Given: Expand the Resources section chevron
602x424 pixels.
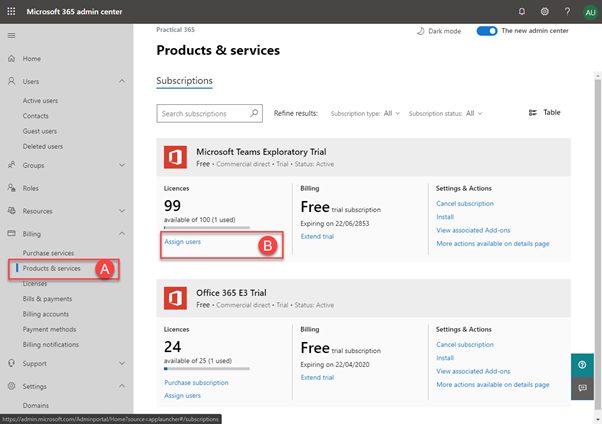Looking at the screenshot, I should pos(122,211).
